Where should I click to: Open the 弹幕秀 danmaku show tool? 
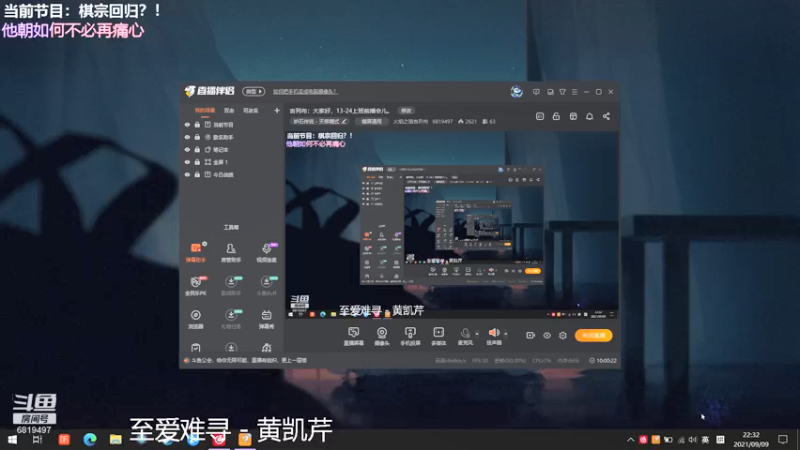(266, 319)
